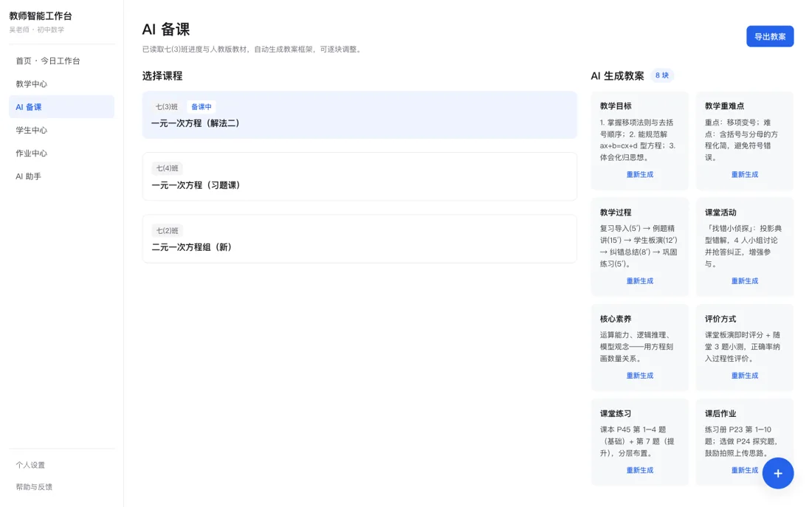812x507 pixels.
Task: Click the AI 备课 page heading
Action: (165, 30)
